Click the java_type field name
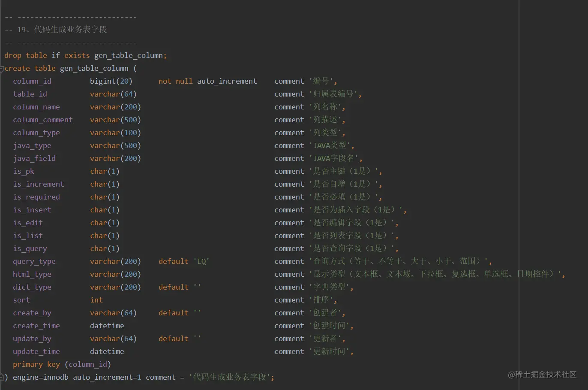 32,146
